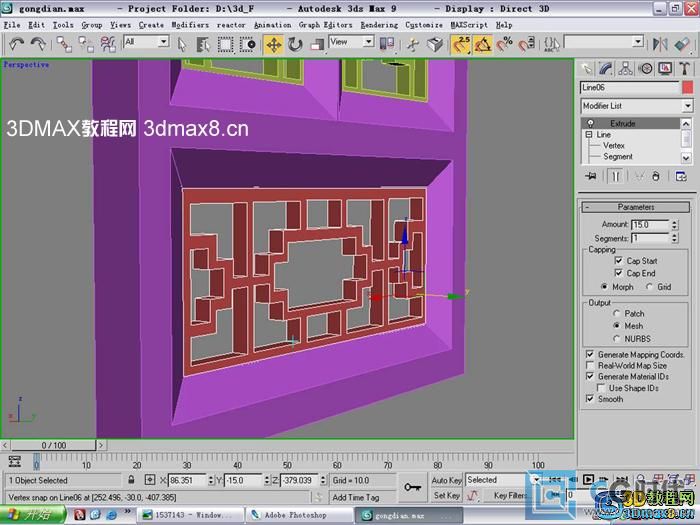Viewport: 700px width, 525px height.
Task: Click the Set Key button
Action: point(446,496)
